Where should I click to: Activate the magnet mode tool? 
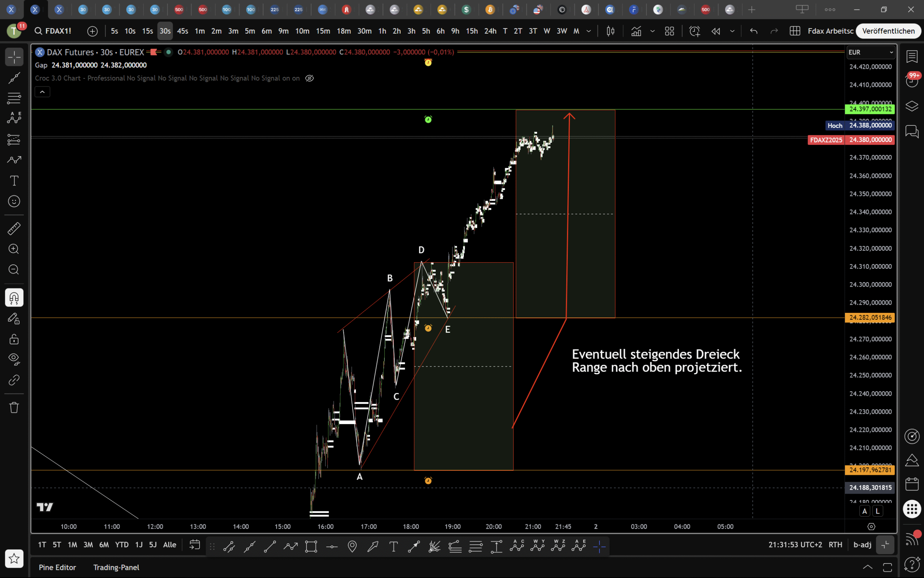pos(14,298)
